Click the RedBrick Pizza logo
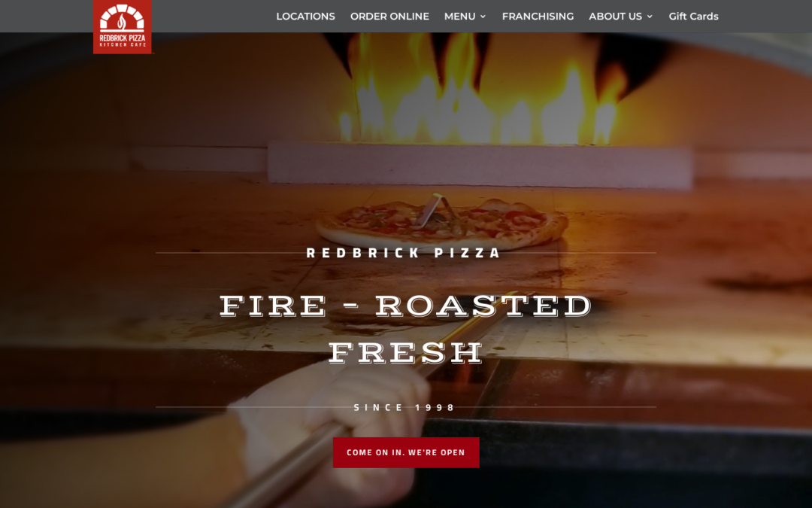 pyautogui.click(x=123, y=26)
